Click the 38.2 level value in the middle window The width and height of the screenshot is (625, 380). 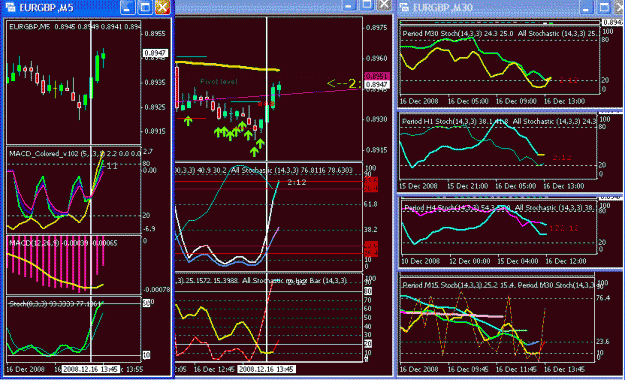pyautogui.click(x=371, y=230)
